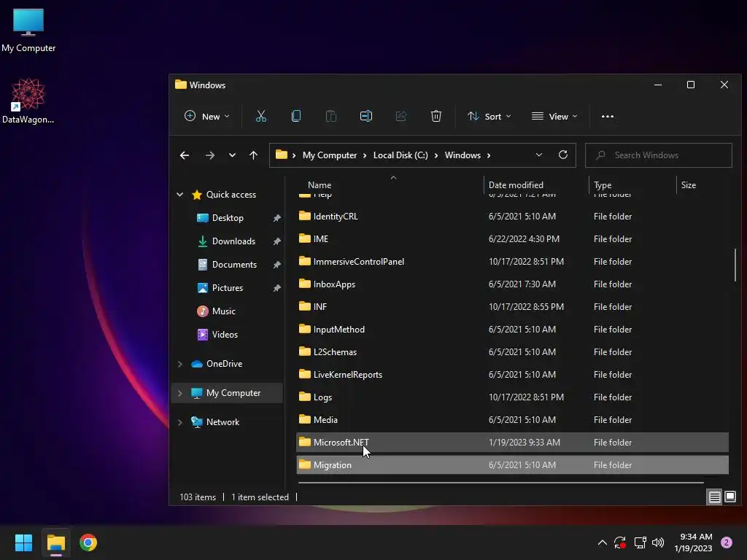Expand the Network tree node
The height and width of the screenshot is (560, 747).
point(179,422)
